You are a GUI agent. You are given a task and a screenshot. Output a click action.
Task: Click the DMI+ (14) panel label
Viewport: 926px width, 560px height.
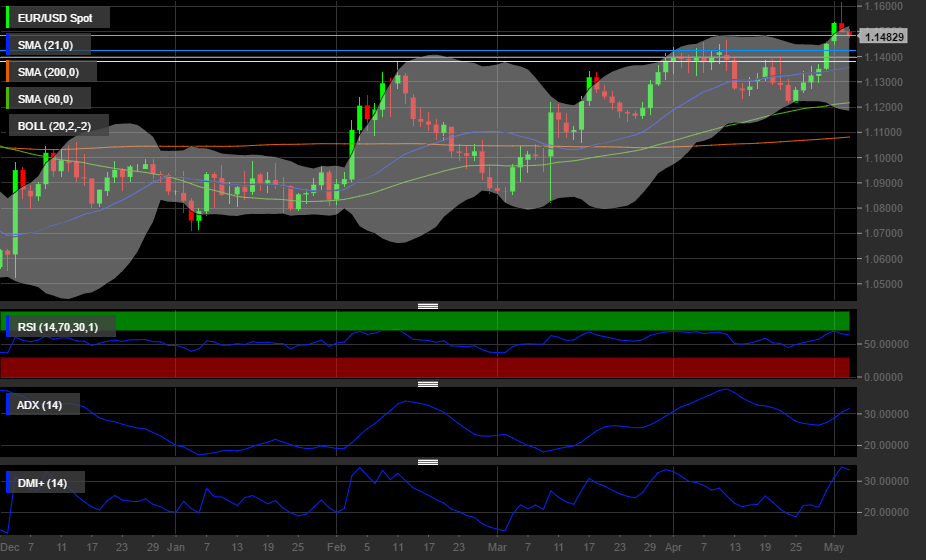coord(44,484)
